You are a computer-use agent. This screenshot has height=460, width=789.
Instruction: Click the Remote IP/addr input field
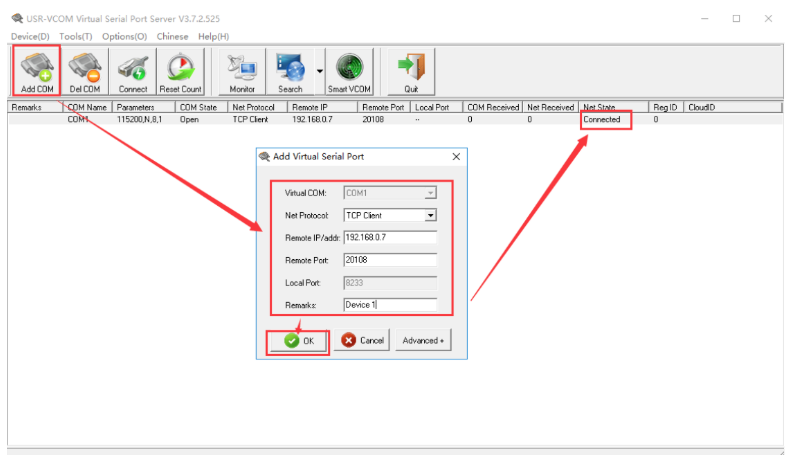[390, 238]
